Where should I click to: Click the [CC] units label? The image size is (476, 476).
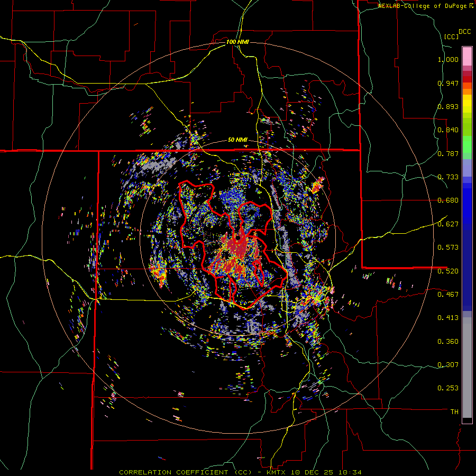click(451, 36)
